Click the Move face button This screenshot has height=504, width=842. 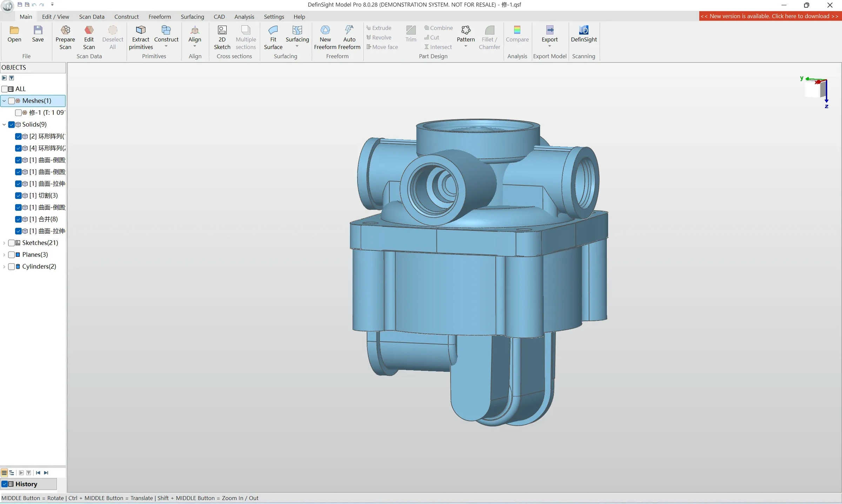point(382,47)
